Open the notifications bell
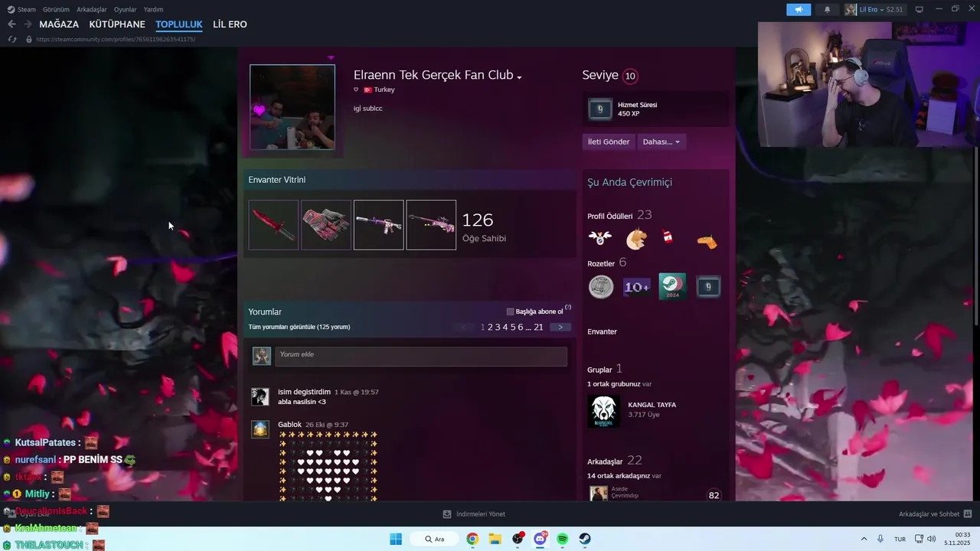The width and height of the screenshot is (980, 551). [827, 9]
